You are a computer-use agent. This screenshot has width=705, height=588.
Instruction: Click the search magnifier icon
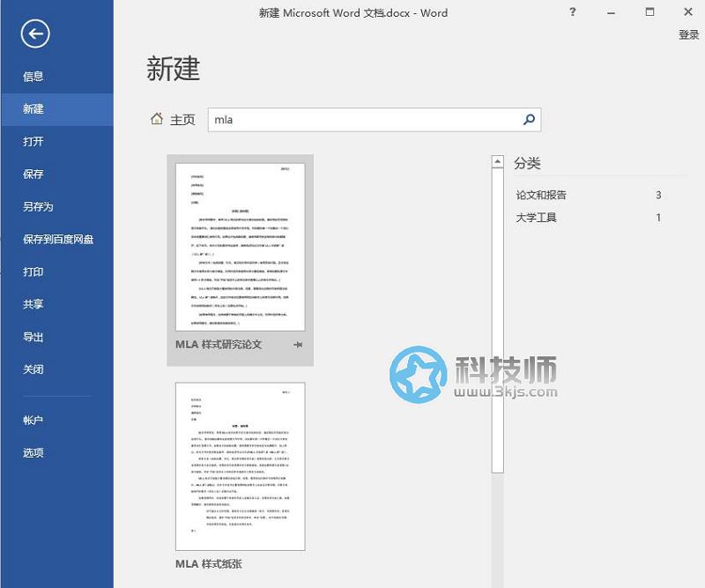coord(530,119)
